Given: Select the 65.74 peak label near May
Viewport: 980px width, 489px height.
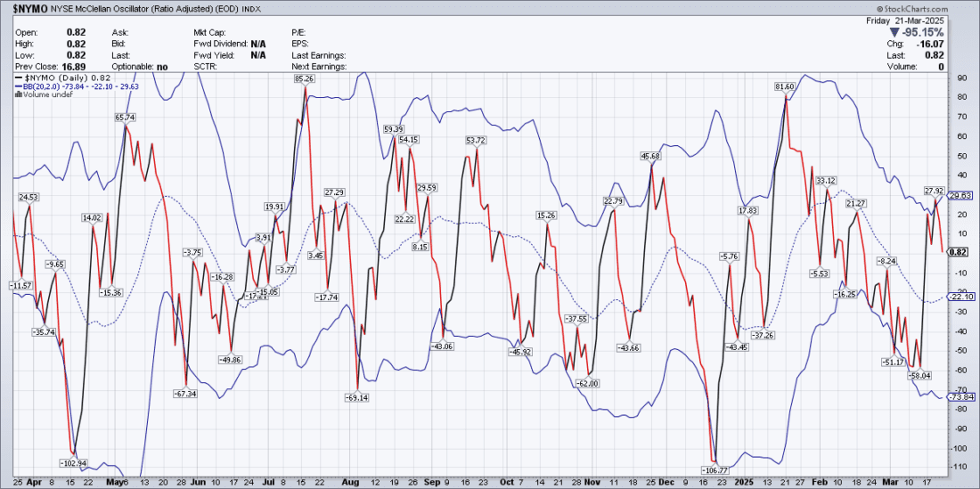Looking at the screenshot, I should pos(125,118).
